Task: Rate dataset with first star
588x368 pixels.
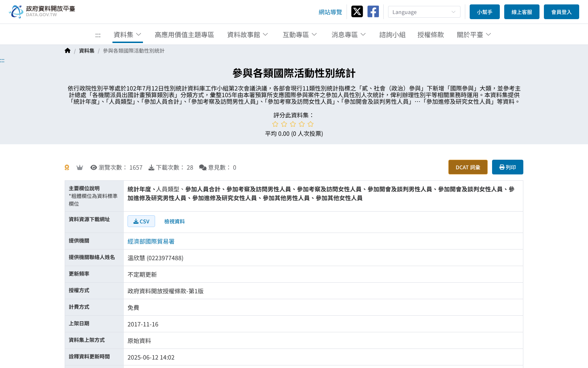Action: pyautogui.click(x=275, y=124)
